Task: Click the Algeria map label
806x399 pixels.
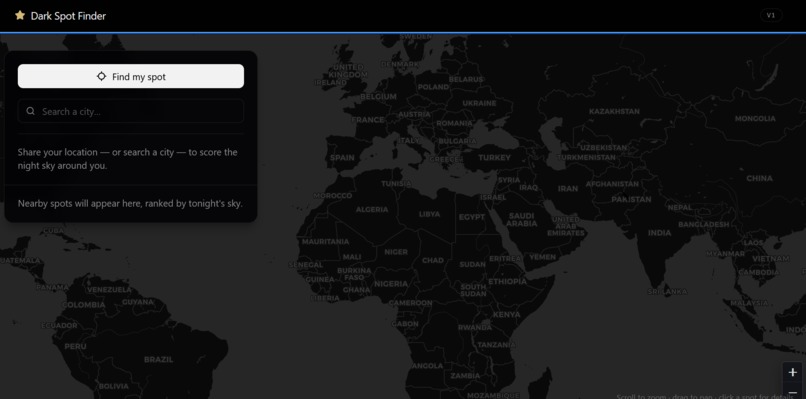Action: pos(372,209)
